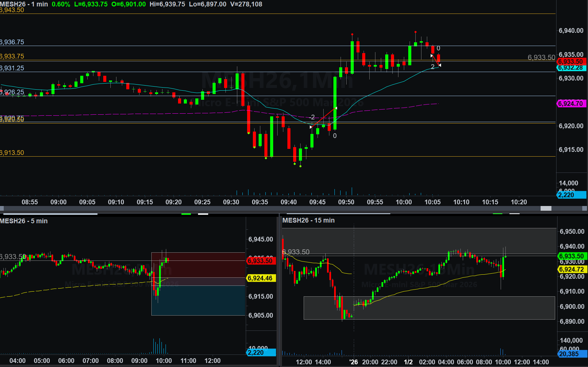Click the divider between 5 min and 15 min charts
The image size is (588, 367).
pos(280,291)
